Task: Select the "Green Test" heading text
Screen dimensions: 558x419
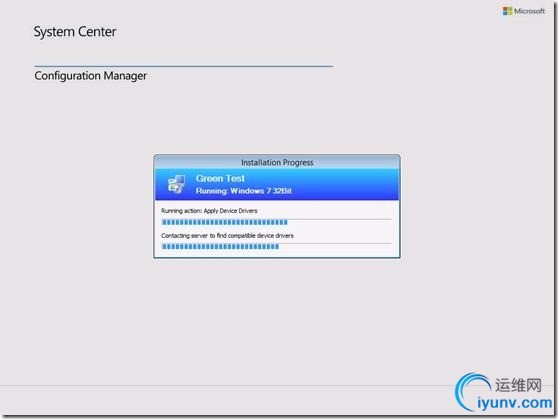Action: click(x=220, y=178)
